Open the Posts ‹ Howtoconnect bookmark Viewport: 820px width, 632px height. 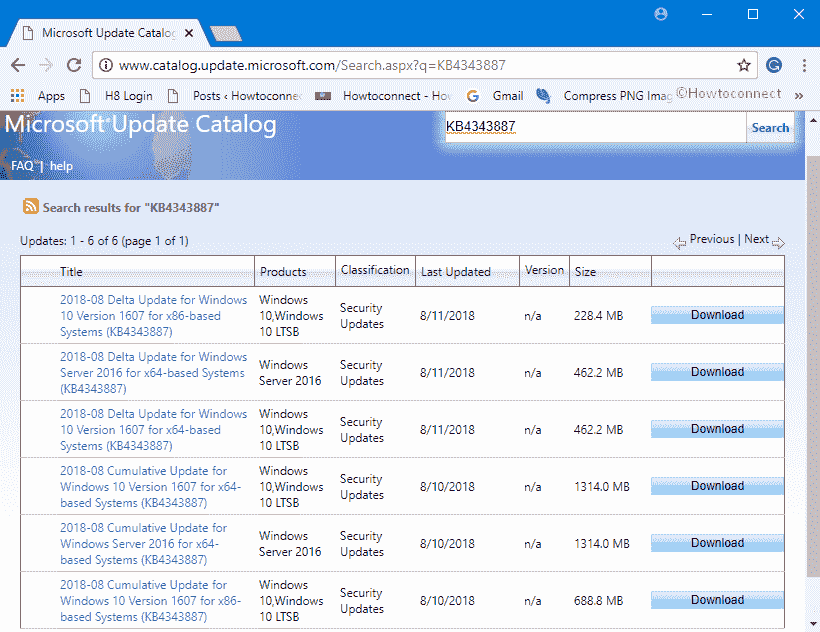pos(234,96)
